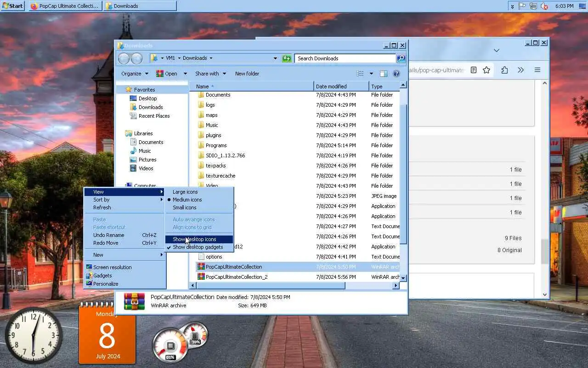The image size is (588, 368).
Task: Select Undo Rename in the context menu
Action: [x=124, y=235]
